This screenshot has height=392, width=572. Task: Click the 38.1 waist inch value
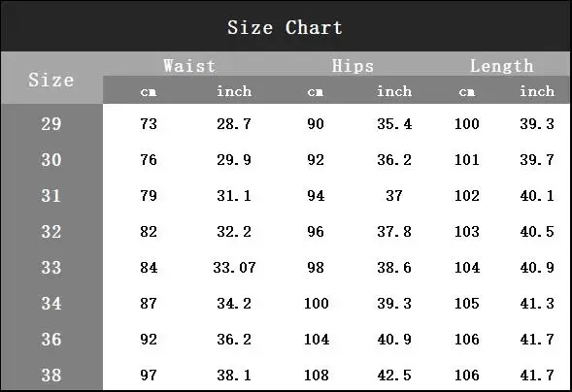(x=234, y=375)
